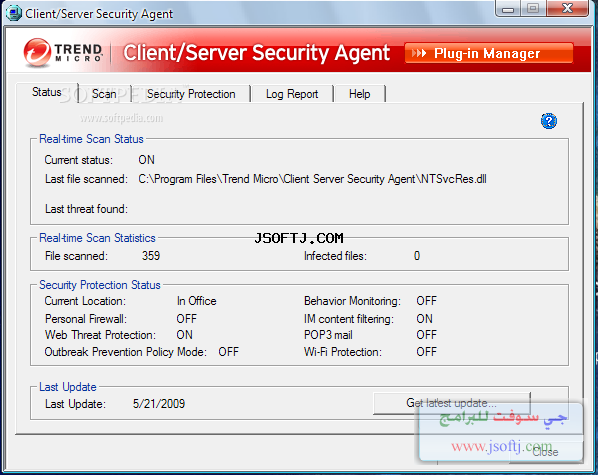Click the Current Location value In Office

[196, 301]
